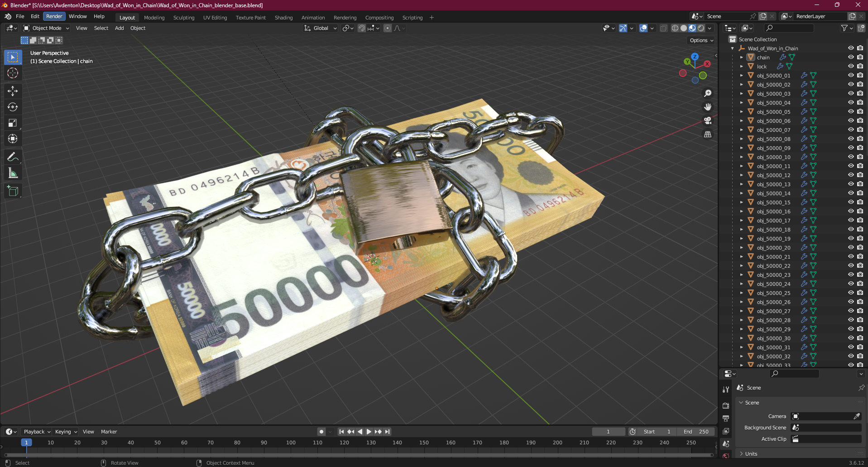Viewport: 868px width, 467px height.
Task: Select wireframe viewport shading
Action: [x=675, y=28]
